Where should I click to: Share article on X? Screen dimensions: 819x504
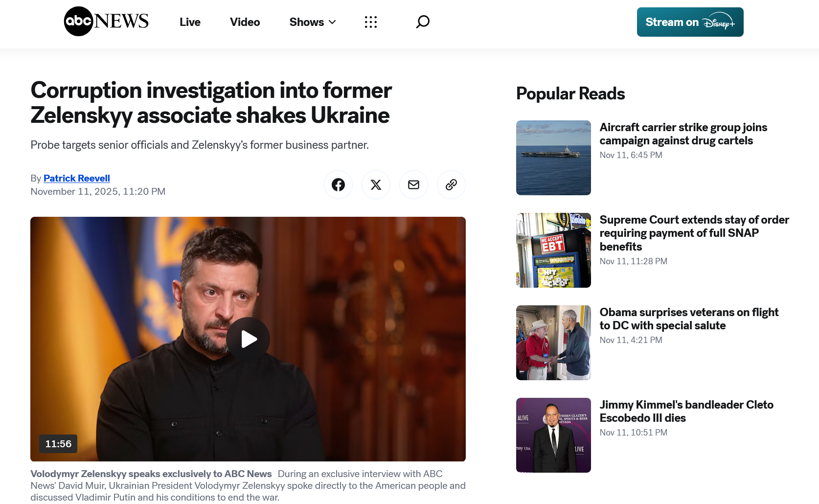click(x=376, y=184)
